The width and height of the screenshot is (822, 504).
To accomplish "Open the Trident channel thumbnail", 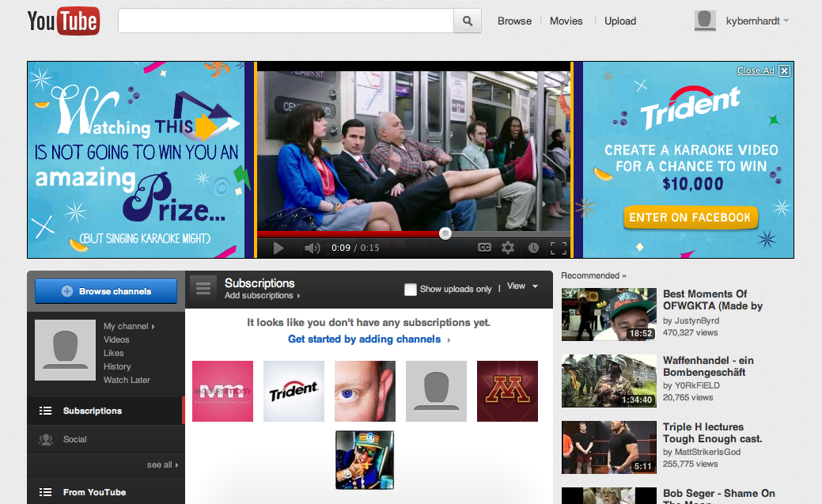I will point(294,391).
